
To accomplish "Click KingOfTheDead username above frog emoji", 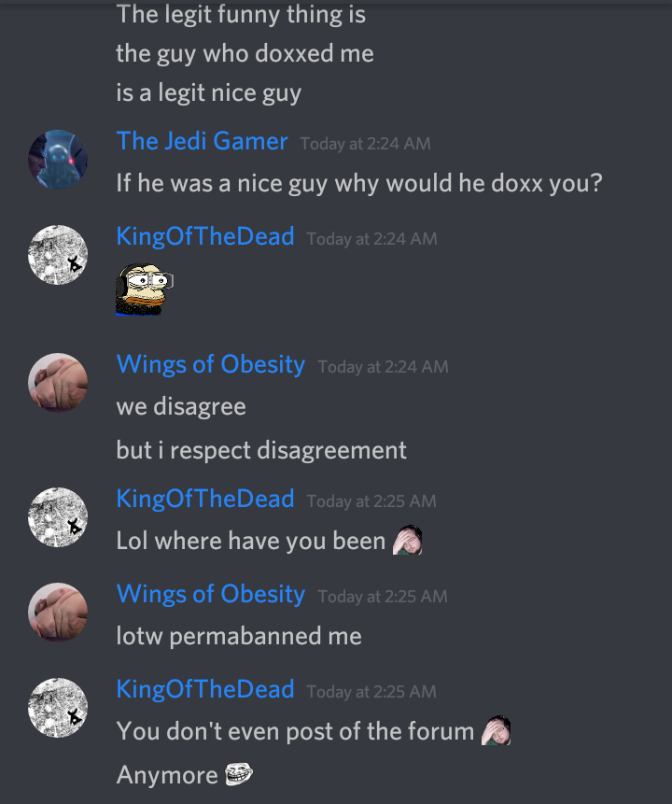I will [205, 236].
